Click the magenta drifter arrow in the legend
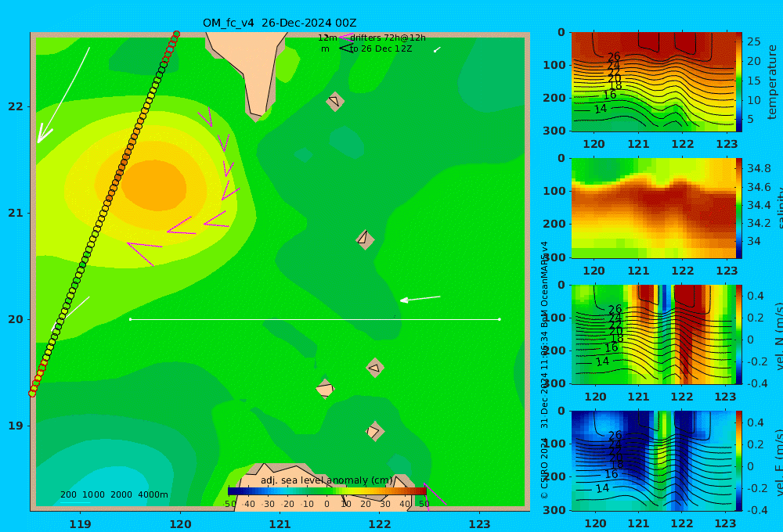The width and height of the screenshot is (783, 532). coord(345,37)
